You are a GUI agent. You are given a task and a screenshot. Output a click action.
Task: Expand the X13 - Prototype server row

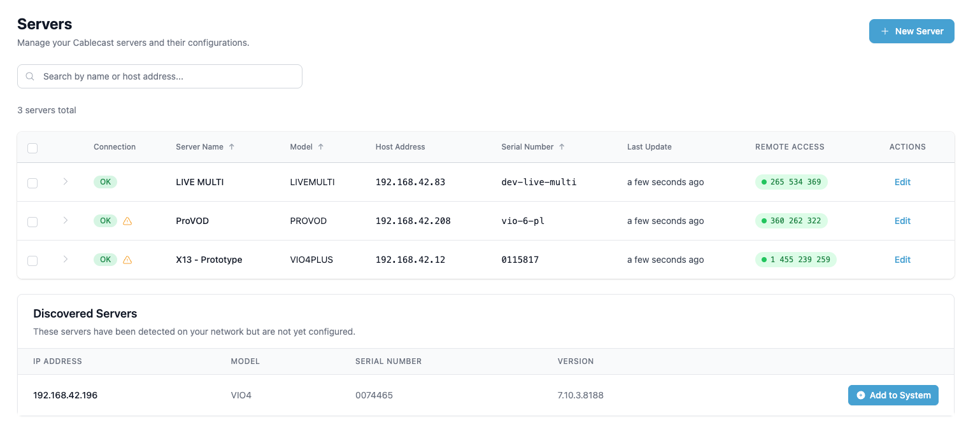pos(65,260)
